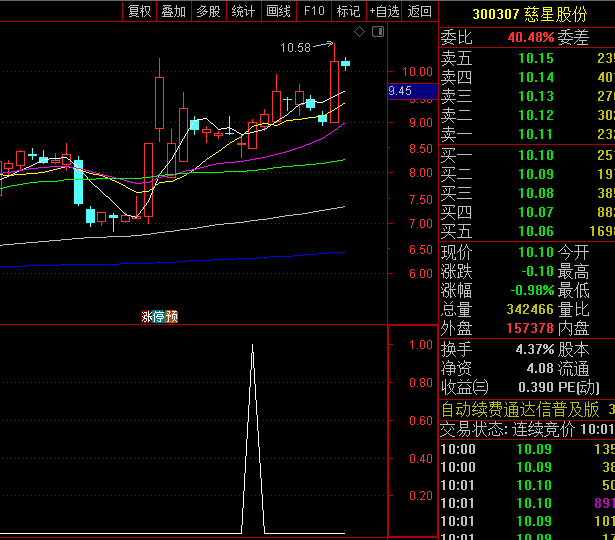
Task: Click the 标记 mark button
Action: tap(348, 11)
